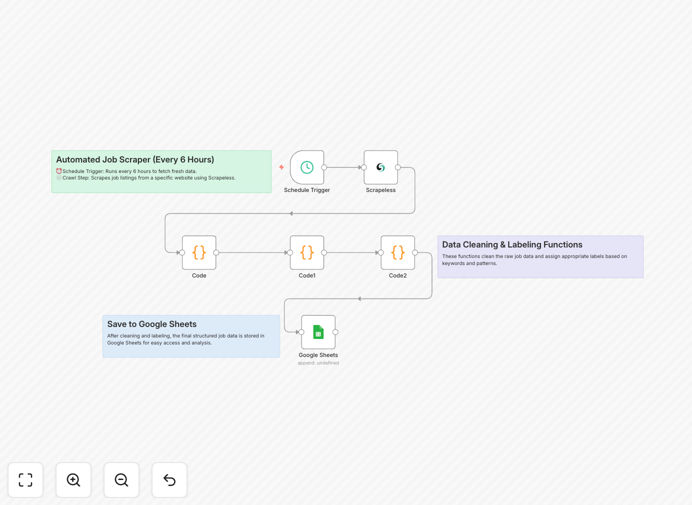
Task: Open the Code1 node
Action: tap(307, 252)
